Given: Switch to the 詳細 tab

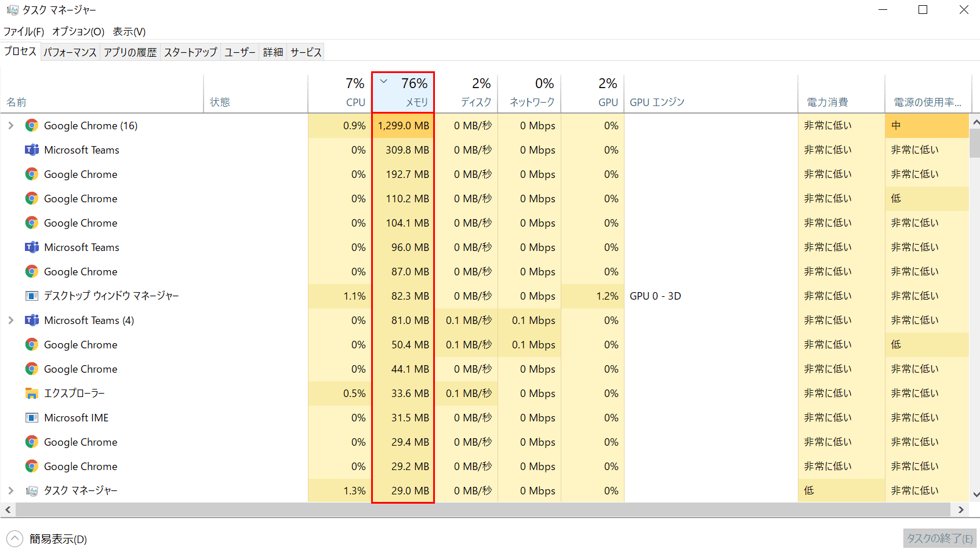Looking at the screenshot, I should pos(273,52).
